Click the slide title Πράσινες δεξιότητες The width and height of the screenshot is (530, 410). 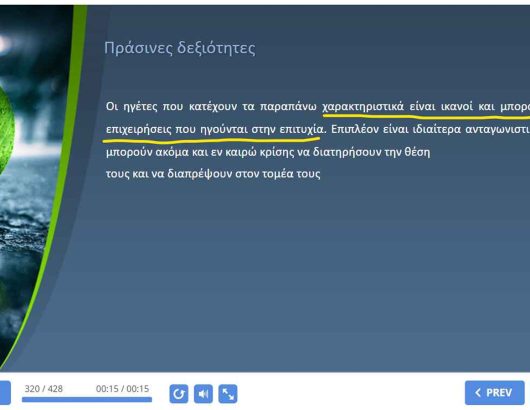(179, 48)
